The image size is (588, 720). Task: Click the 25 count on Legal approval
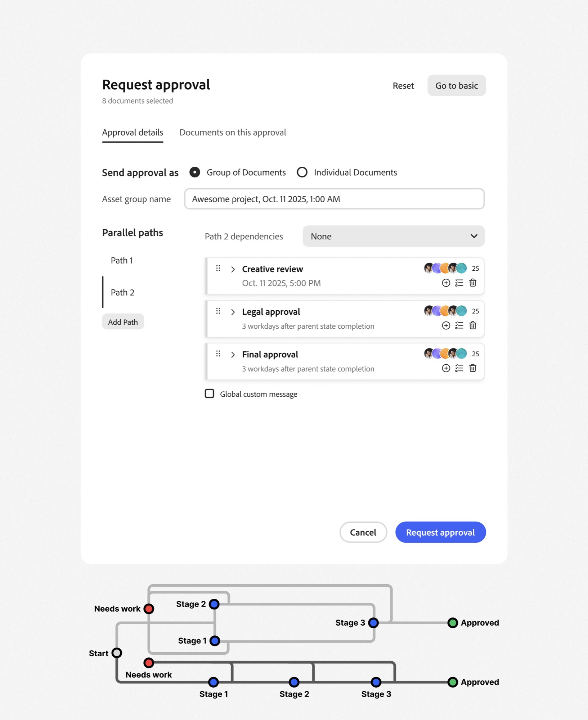point(475,311)
